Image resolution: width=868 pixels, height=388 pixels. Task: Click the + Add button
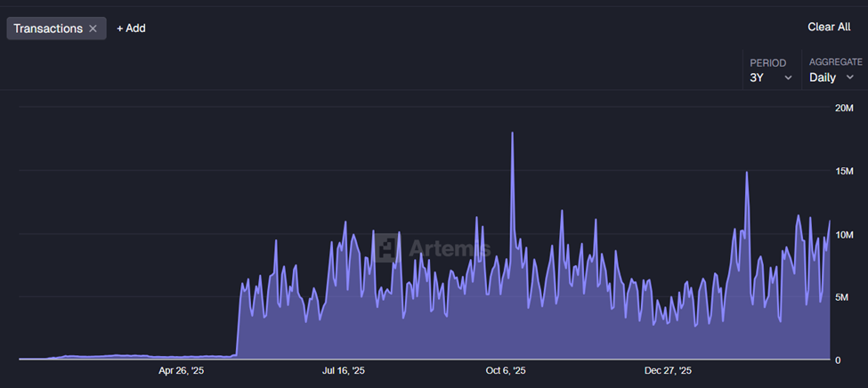pyautogui.click(x=131, y=28)
